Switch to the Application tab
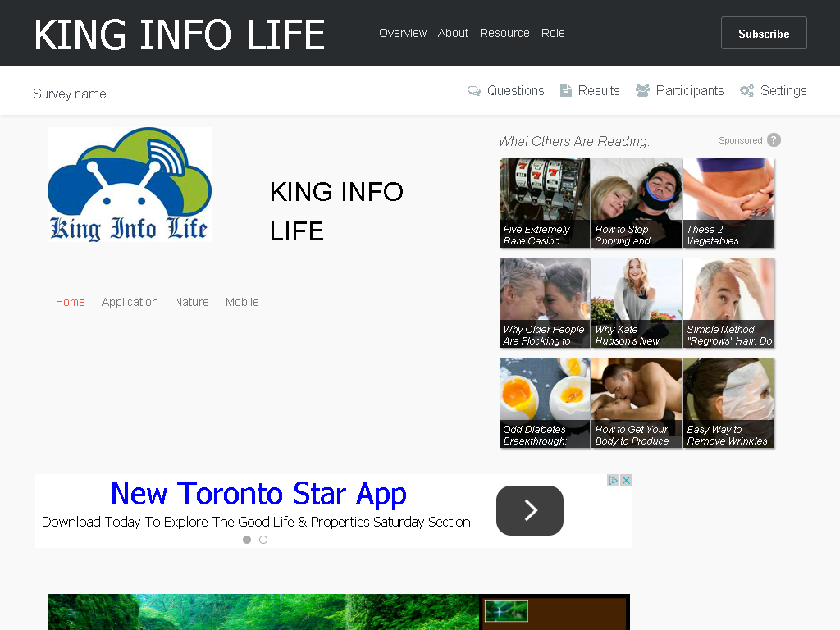The image size is (840, 630). tap(130, 302)
